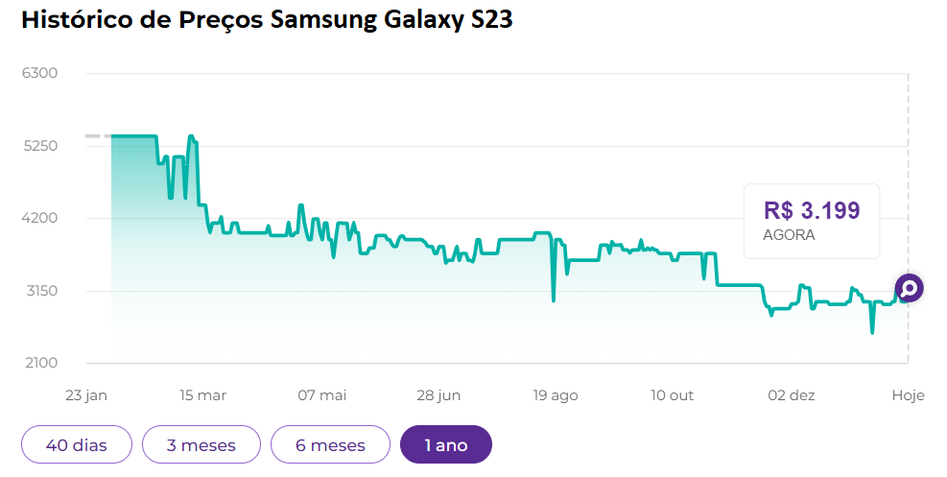This screenshot has height=477, width=947.
Task: Click the 23 jan date label
Action: coord(84,396)
